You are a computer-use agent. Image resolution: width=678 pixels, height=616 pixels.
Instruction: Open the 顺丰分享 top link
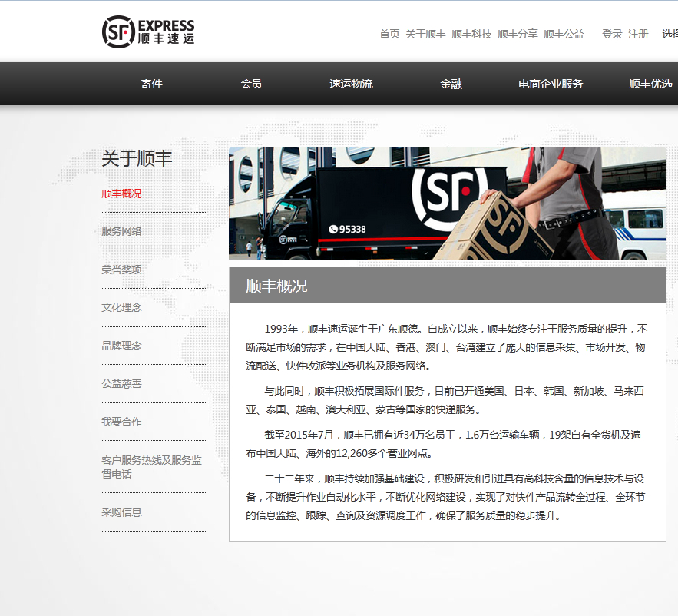(518, 34)
